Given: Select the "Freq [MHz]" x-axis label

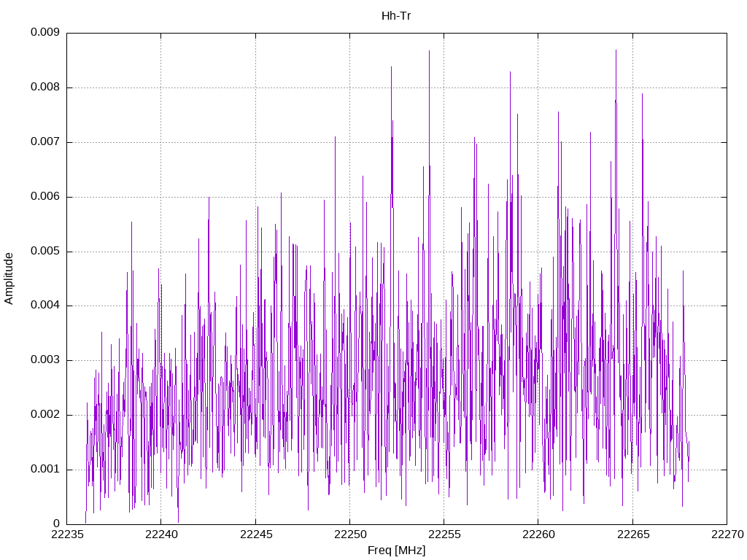Looking at the screenshot, I should [x=396, y=551].
